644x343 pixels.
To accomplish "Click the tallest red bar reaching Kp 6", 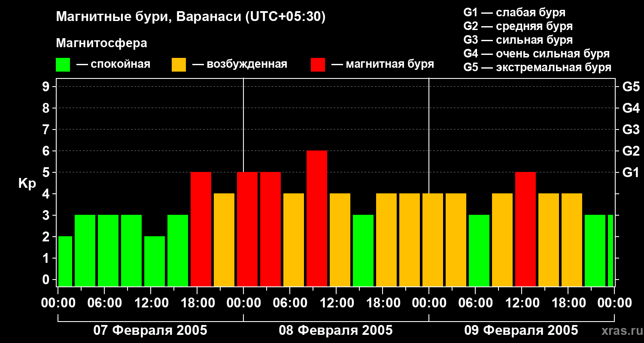I will point(317,219).
